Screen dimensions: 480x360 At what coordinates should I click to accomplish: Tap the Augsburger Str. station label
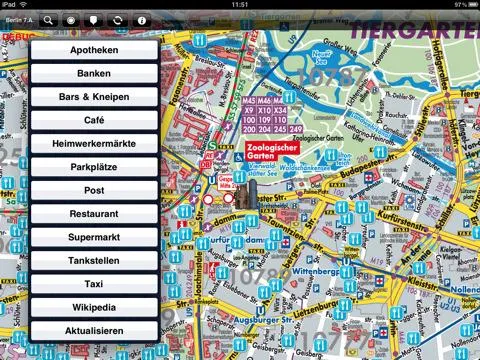[263, 320]
